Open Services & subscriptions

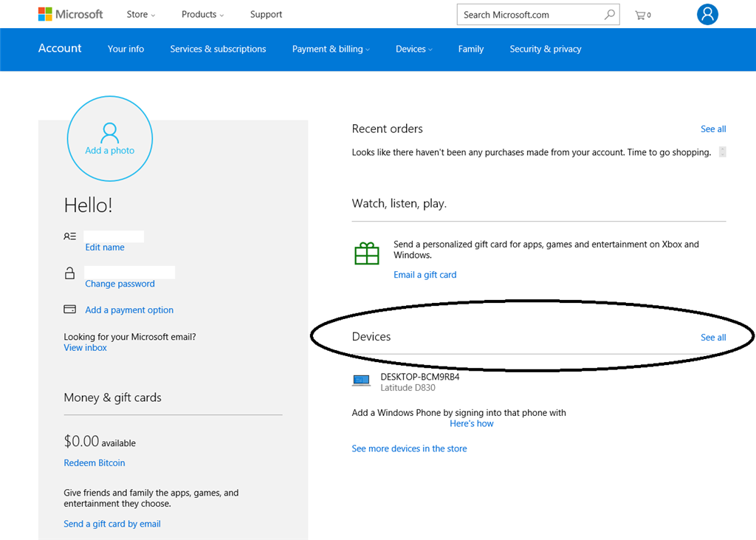click(x=218, y=49)
